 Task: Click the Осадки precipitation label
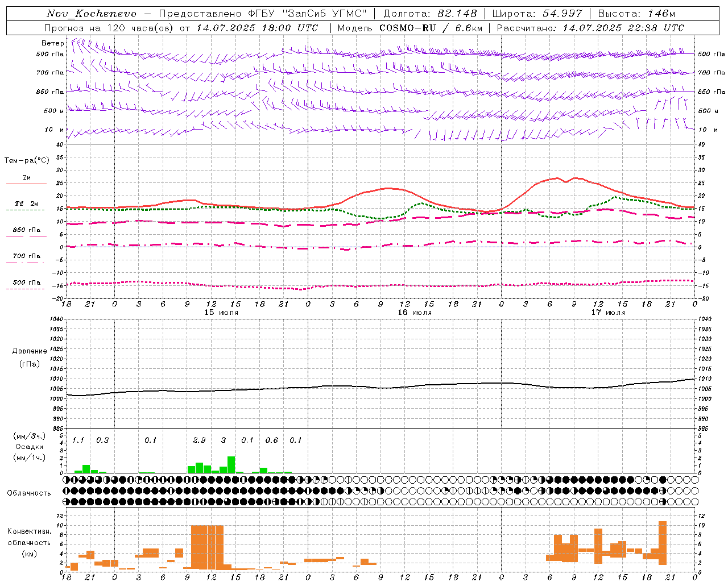point(30,447)
